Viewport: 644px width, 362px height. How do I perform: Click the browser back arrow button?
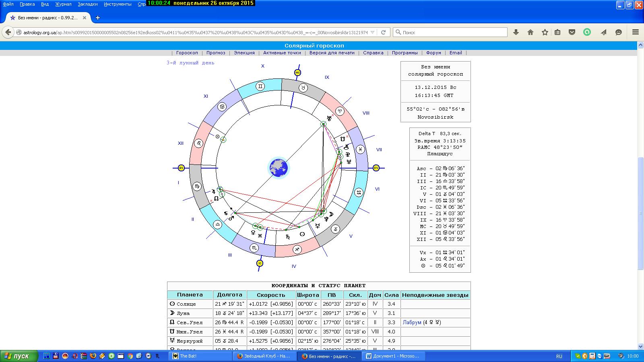click(8, 32)
